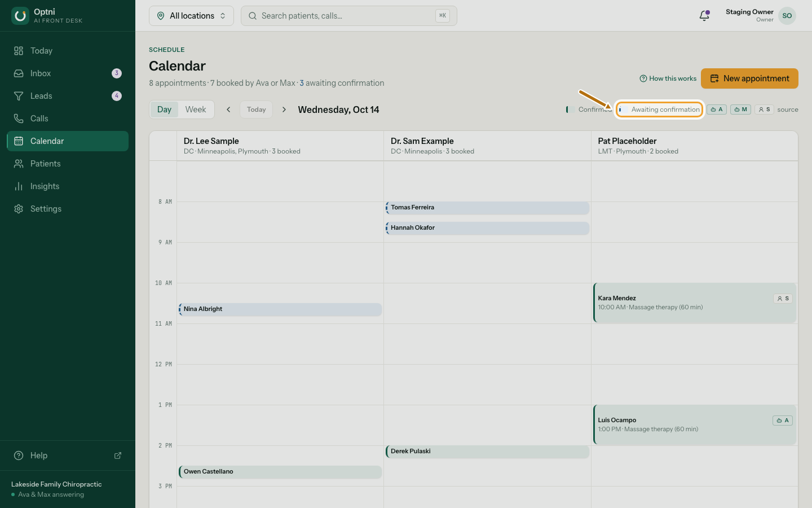Open the All locations dropdown

(x=191, y=16)
